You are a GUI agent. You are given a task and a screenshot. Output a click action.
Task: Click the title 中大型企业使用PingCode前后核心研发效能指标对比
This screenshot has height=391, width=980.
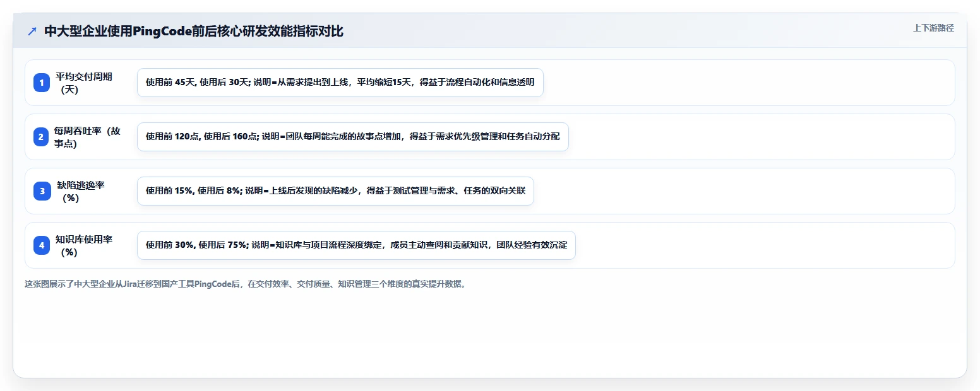[194, 31]
